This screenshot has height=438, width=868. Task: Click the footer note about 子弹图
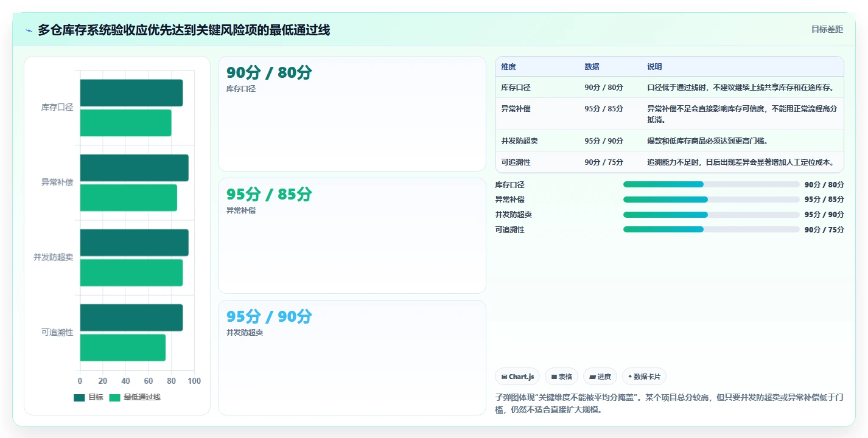coord(670,403)
